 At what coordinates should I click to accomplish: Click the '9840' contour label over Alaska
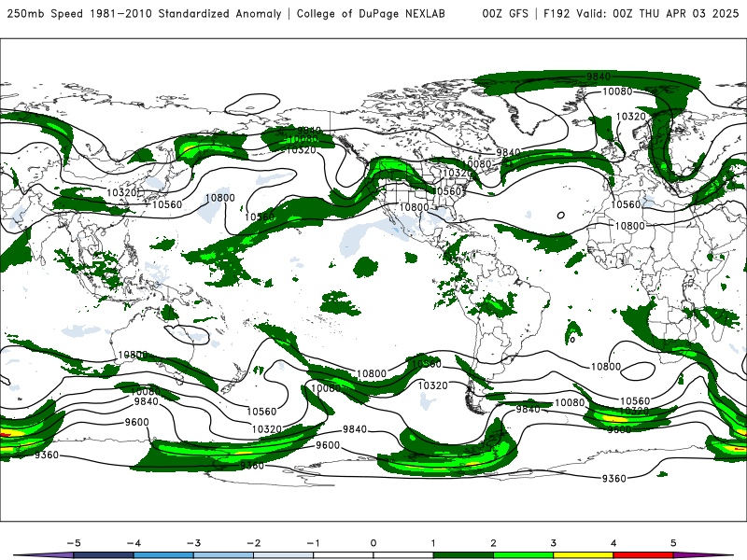309,131
